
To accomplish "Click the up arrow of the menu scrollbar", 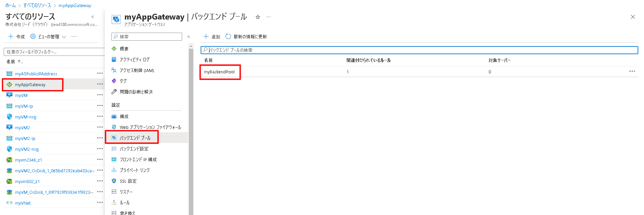I will [191, 46].
